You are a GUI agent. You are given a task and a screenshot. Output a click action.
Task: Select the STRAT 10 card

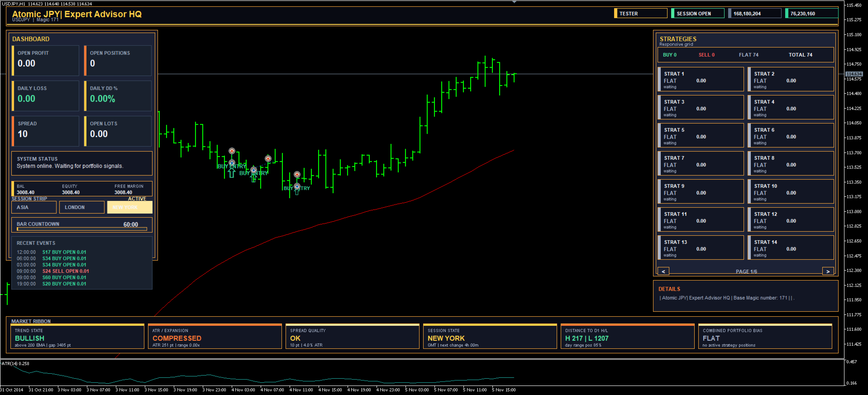click(x=791, y=191)
